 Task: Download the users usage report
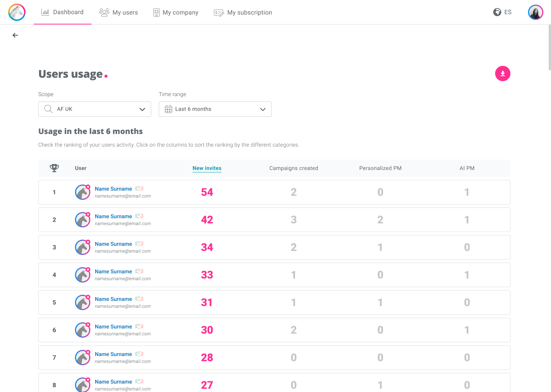pyautogui.click(x=502, y=73)
